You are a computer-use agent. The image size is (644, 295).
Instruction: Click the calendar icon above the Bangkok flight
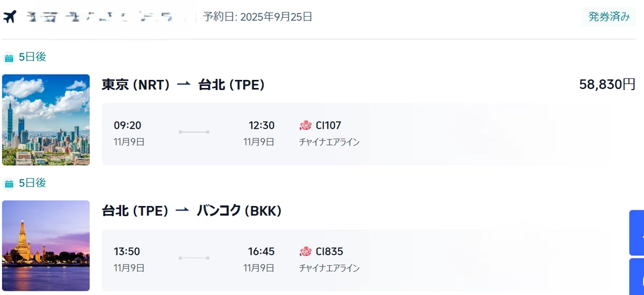(x=9, y=184)
